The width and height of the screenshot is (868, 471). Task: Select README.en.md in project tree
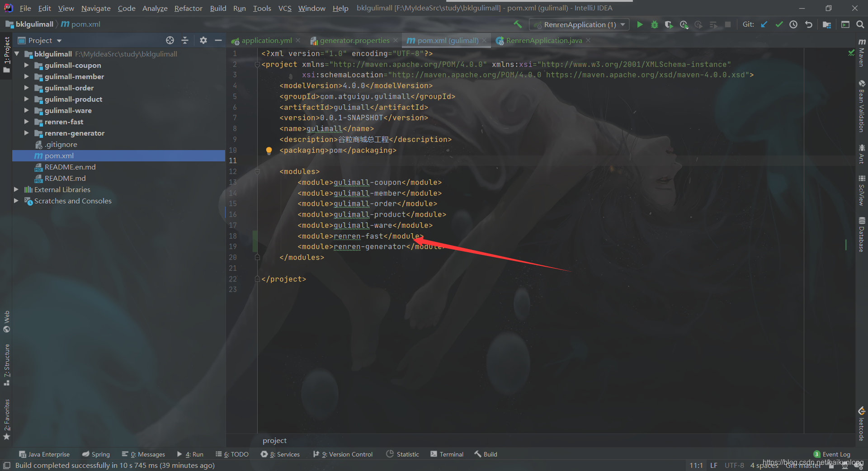pos(70,167)
